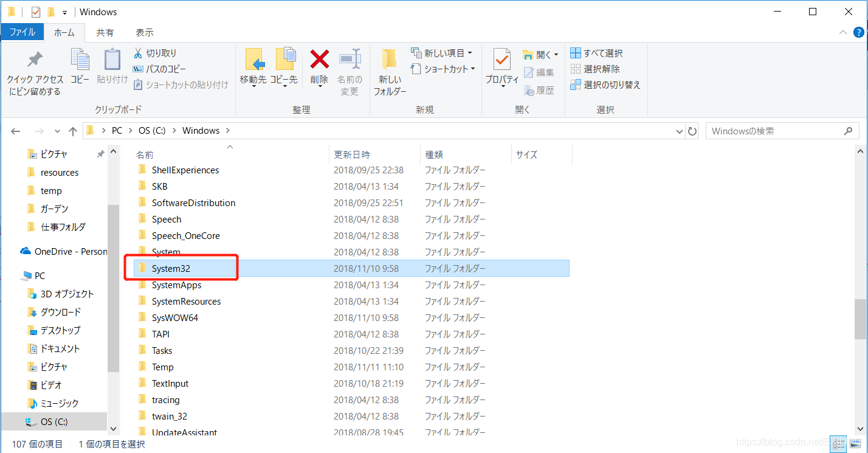Image resolution: width=868 pixels, height=453 pixels.
Task: Select the Cut (切り取り) scissors command
Action: click(155, 53)
